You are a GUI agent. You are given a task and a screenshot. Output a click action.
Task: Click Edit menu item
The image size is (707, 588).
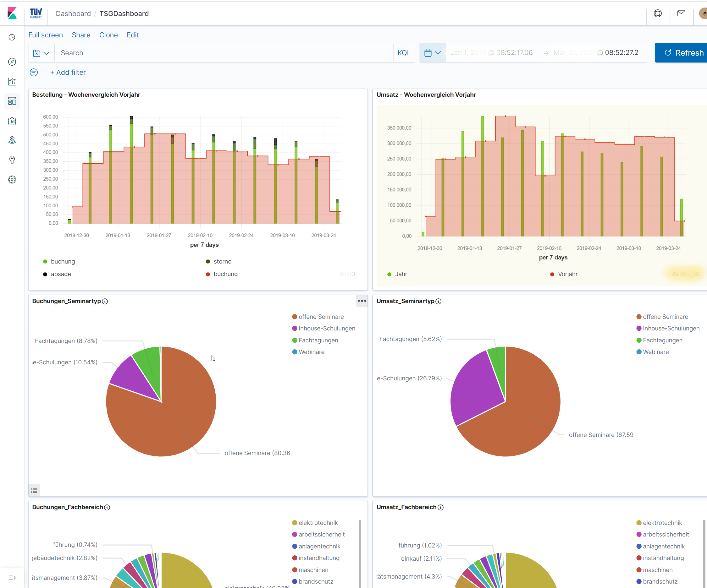133,35
